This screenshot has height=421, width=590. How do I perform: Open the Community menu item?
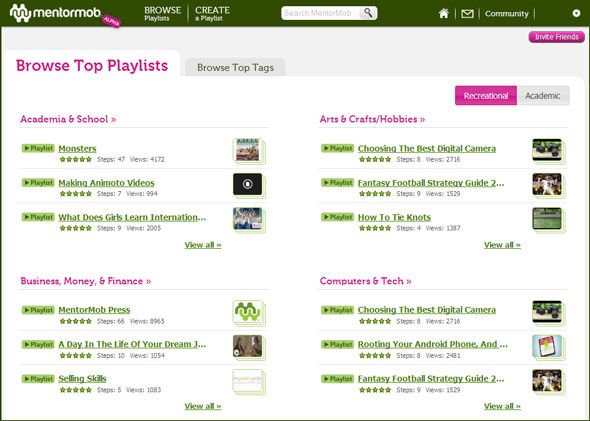point(506,14)
